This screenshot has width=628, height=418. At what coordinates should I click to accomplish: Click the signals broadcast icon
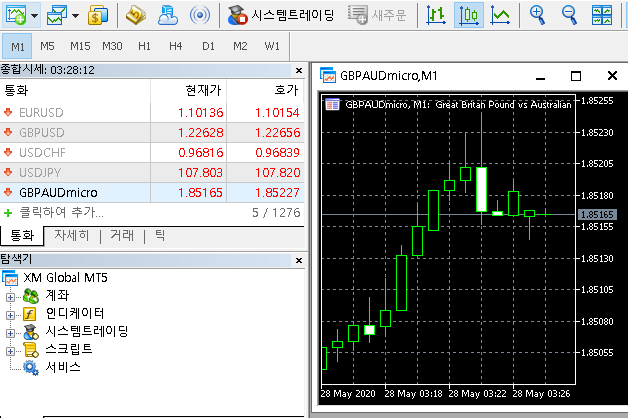point(199,15)
